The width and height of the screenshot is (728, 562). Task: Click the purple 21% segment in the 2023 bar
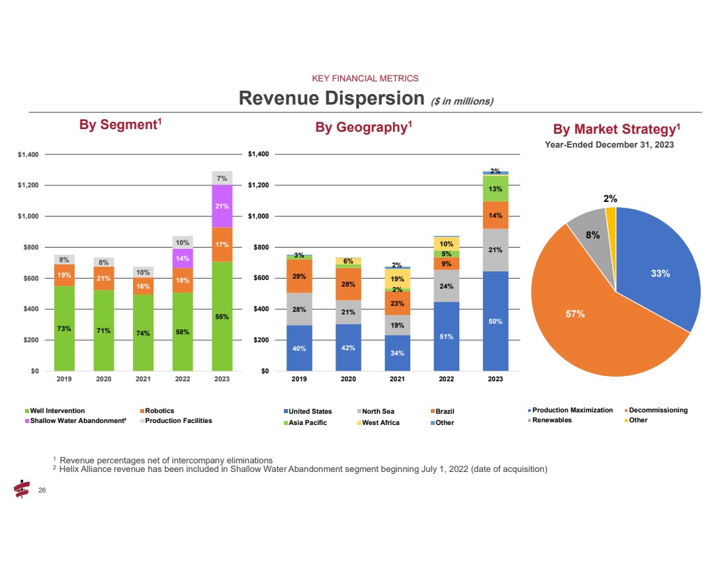(222, 206)
